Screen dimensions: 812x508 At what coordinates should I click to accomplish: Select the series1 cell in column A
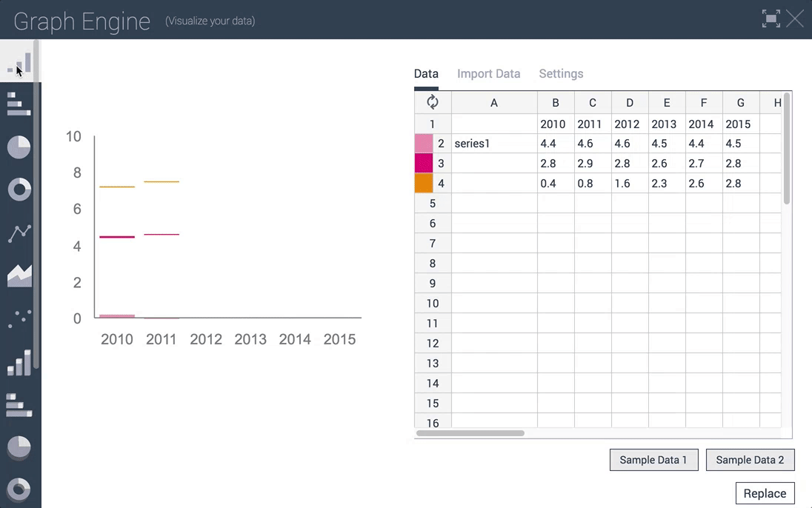point(494,144)
